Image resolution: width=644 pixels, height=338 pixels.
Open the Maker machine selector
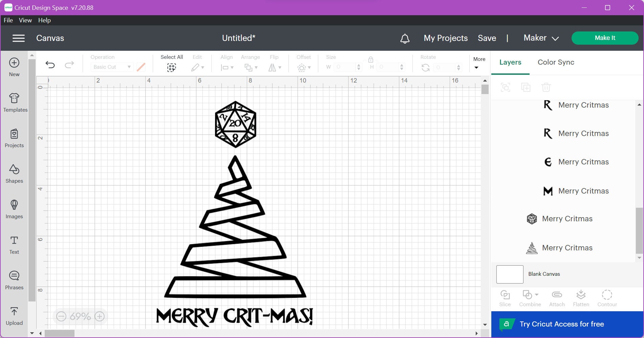540,38
